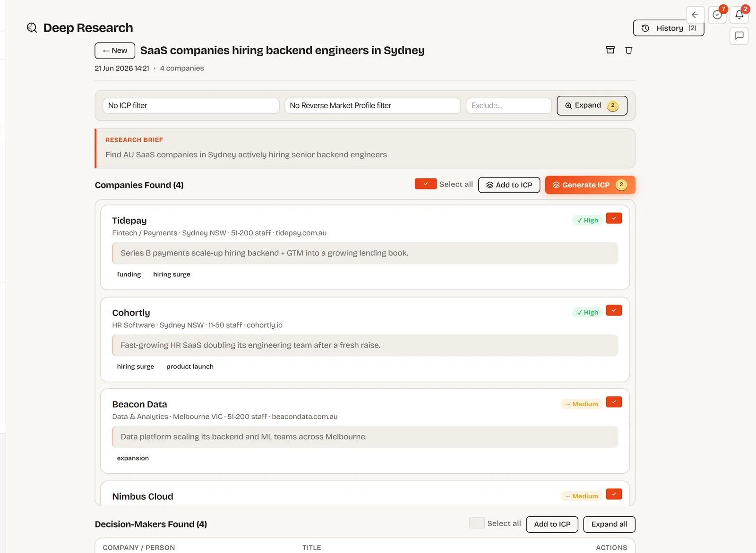Click Tidepay's High confidence badge

click(x=587, y=221)
